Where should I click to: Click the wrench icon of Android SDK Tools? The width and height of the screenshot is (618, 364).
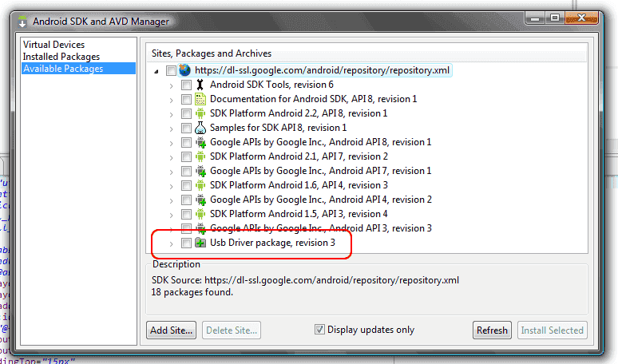click(x=200, y=85)
